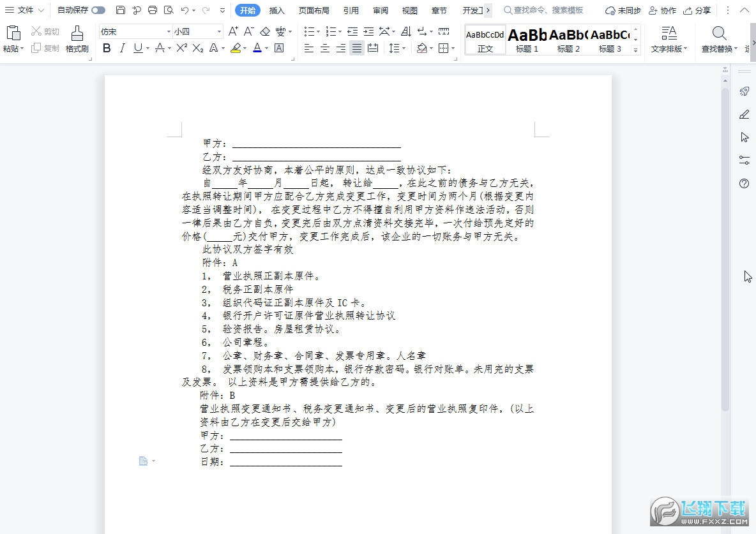756x534 pixels.
Task: Click the undo arrow icon
Action: (x=185, y=10)
